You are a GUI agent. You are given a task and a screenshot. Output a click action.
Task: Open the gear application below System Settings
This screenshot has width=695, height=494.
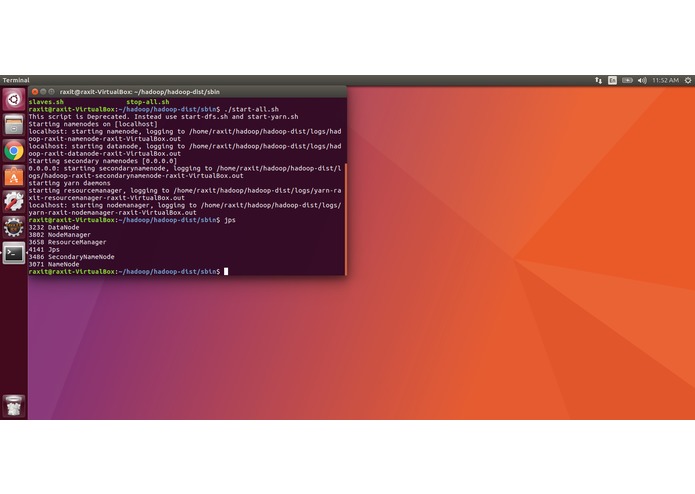pos(14,227)
